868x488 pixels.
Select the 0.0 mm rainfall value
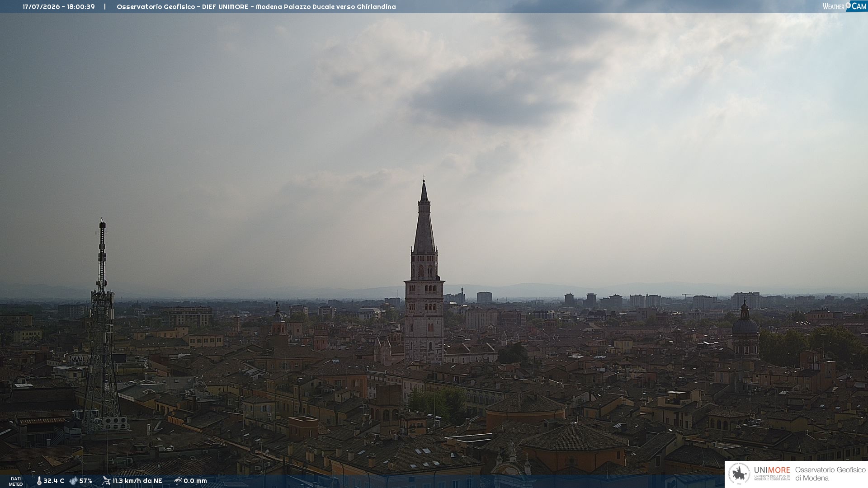[x=195, y=481]
